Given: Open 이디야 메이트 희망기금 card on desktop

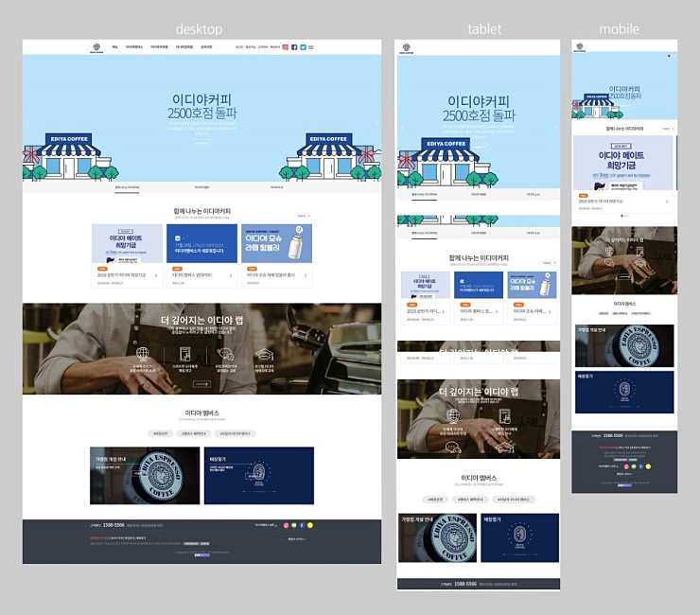Looking at the screenshot, I should (x=127, y=255).
